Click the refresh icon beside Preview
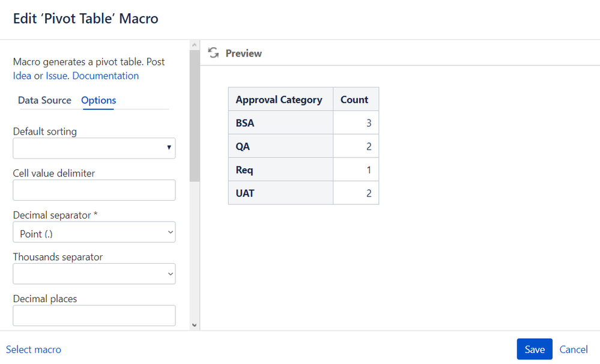Image resolution: width=600 pixels, height=364 pixels. click(x=213, y=53)
